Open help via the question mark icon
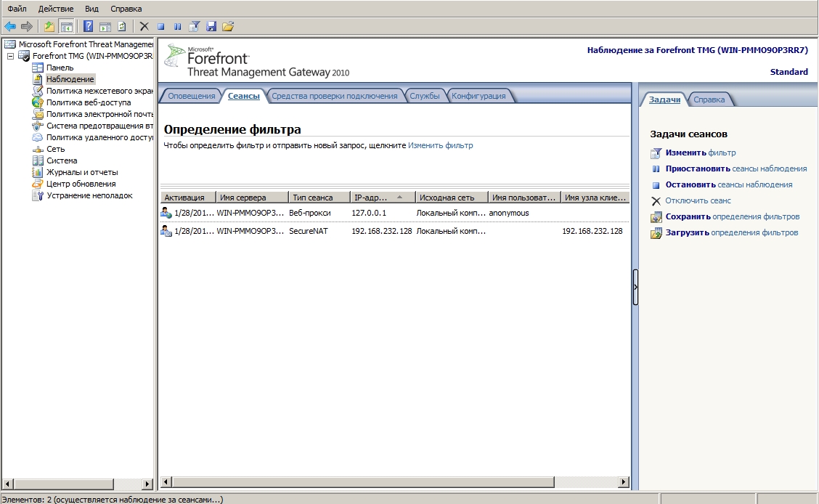The image size is (819, 504). [89, 26]
